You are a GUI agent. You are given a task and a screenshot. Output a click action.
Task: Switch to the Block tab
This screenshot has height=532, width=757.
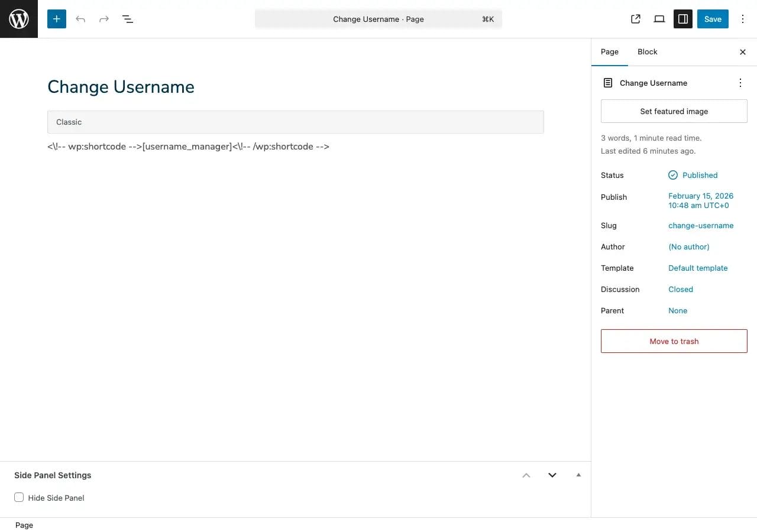click(x=647, y=52)
